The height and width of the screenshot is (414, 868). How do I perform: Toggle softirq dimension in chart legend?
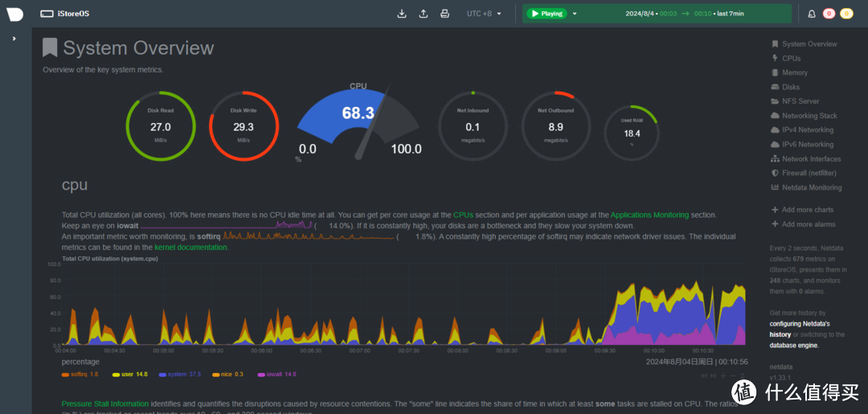[80, 374]
